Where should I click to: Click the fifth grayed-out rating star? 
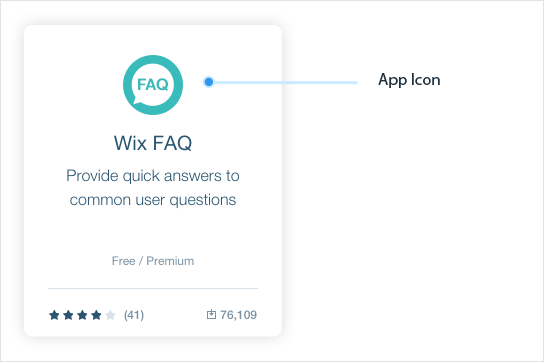click(110, 315)
